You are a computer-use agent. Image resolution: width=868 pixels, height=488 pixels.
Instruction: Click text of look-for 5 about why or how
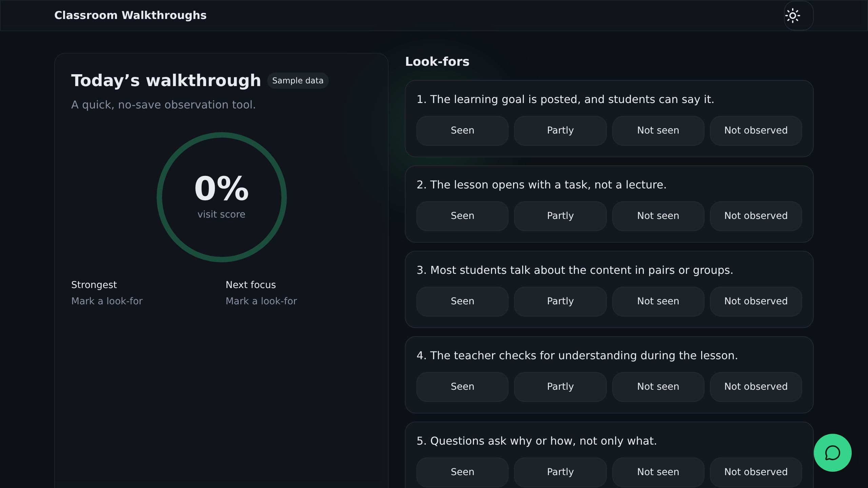(537, 441)
